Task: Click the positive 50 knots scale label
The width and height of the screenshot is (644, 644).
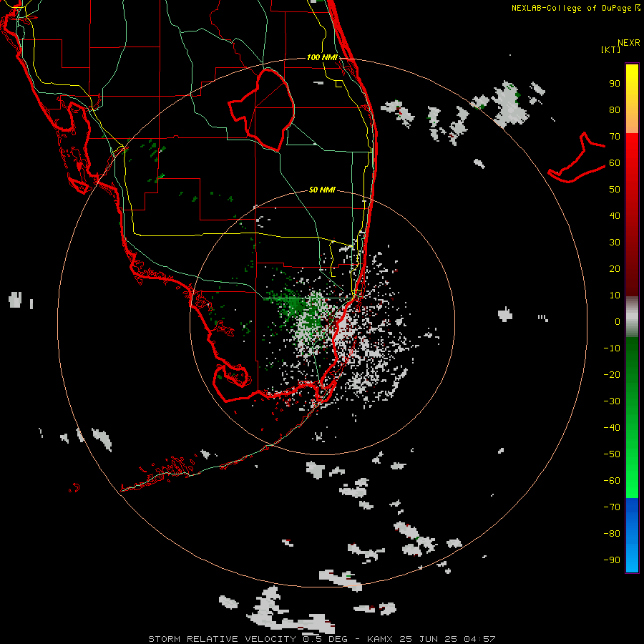Action: (x=615, y=190)
